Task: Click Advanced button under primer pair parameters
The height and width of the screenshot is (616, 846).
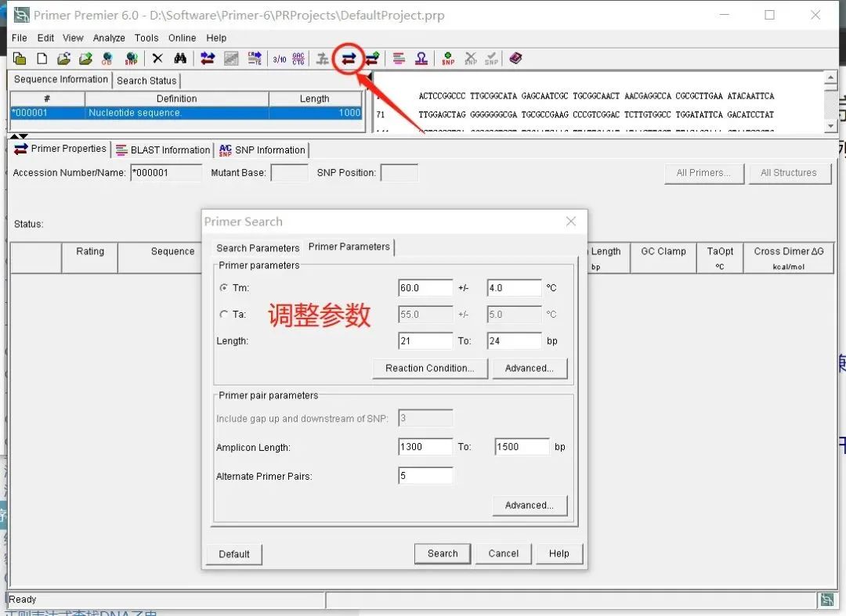Action: [530, 505]
